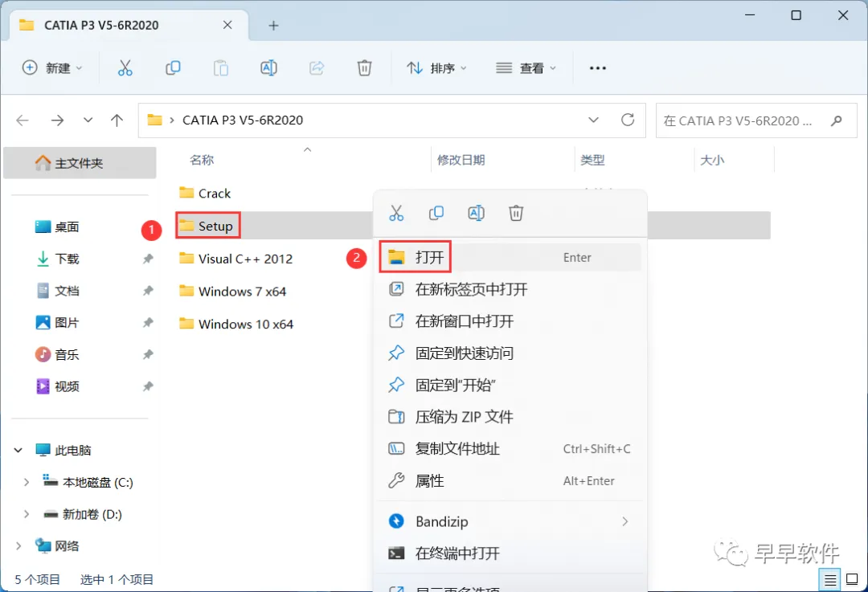Select the Visual C++ 2012 folder

coord(235,259)
